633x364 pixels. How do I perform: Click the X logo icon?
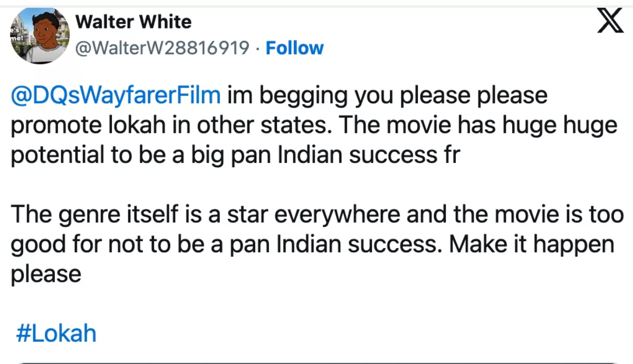tap(610, 22)
